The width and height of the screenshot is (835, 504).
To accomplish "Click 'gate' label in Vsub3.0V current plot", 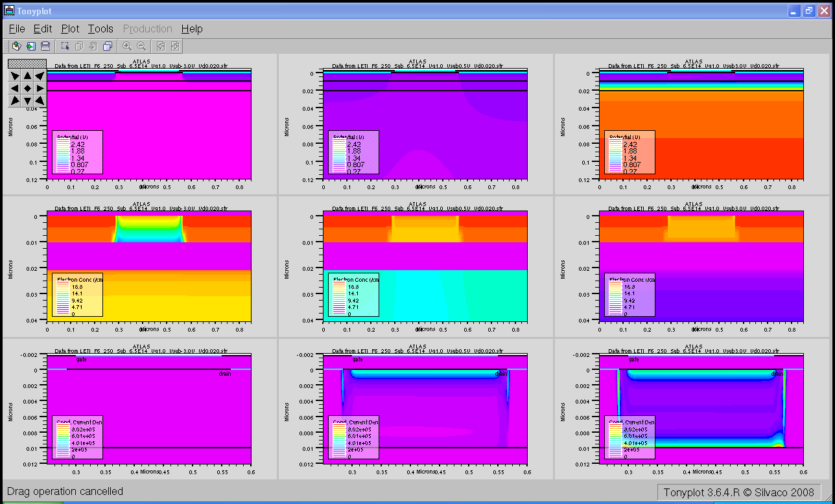I will click(x=633, y=360).
